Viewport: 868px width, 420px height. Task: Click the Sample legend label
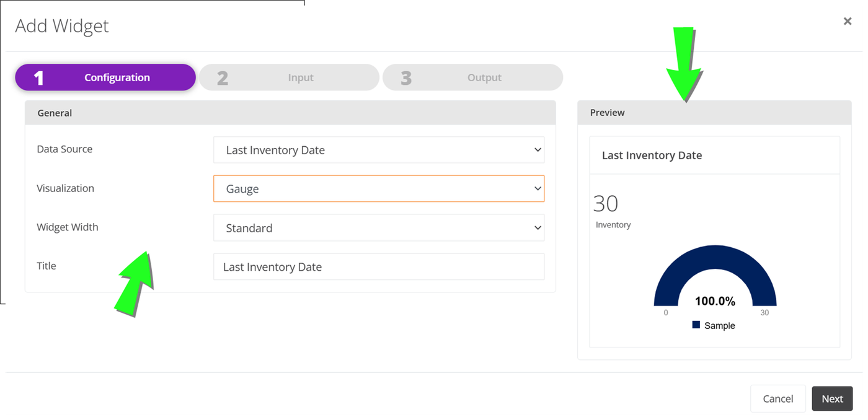coord(719,326)
